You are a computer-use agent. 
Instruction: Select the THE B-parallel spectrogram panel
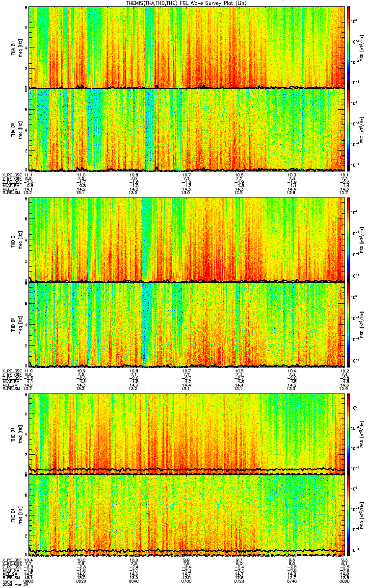coord(186,515)
